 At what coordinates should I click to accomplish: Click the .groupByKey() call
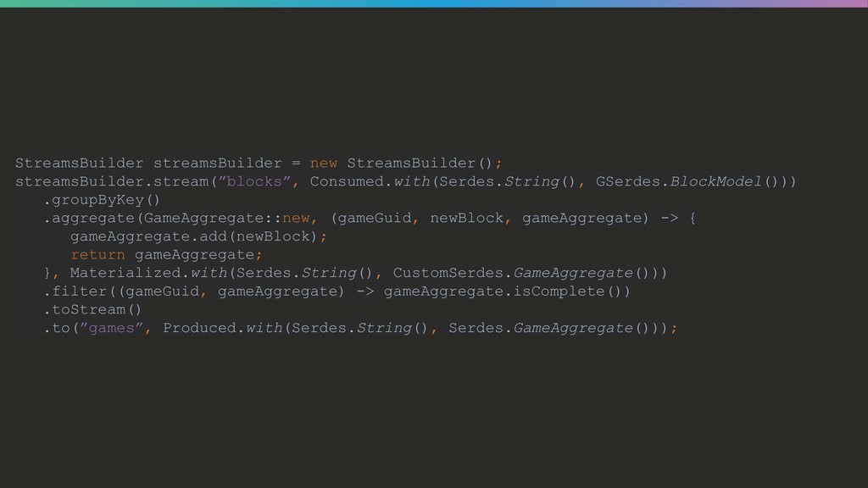coord(102,200)
